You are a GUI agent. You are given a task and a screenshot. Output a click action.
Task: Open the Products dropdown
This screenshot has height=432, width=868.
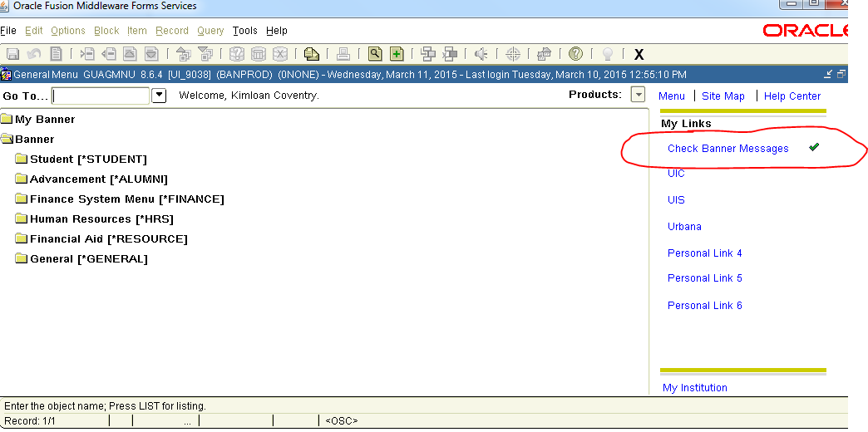[639, 96]
